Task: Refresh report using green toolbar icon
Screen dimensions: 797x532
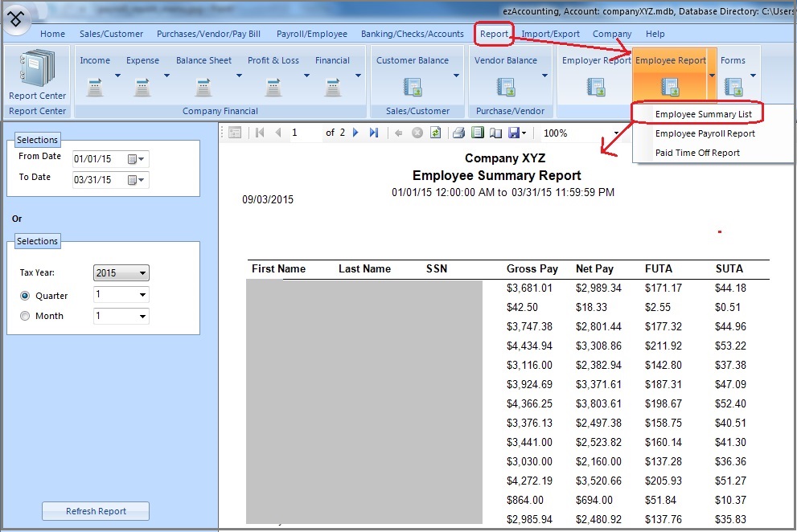Action: pyautogui.click(x=435, y=133)
